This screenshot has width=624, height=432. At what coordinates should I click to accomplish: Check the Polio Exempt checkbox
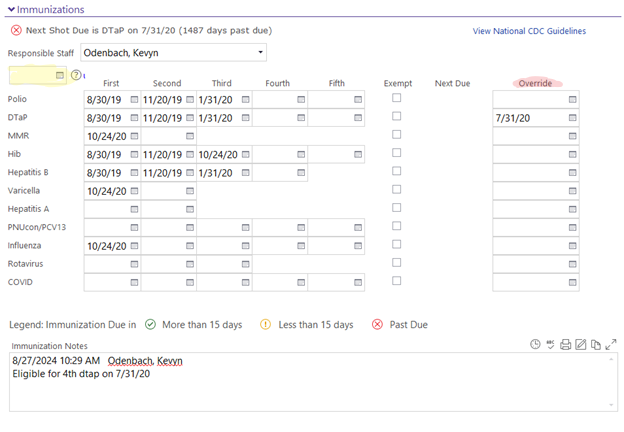397,98
